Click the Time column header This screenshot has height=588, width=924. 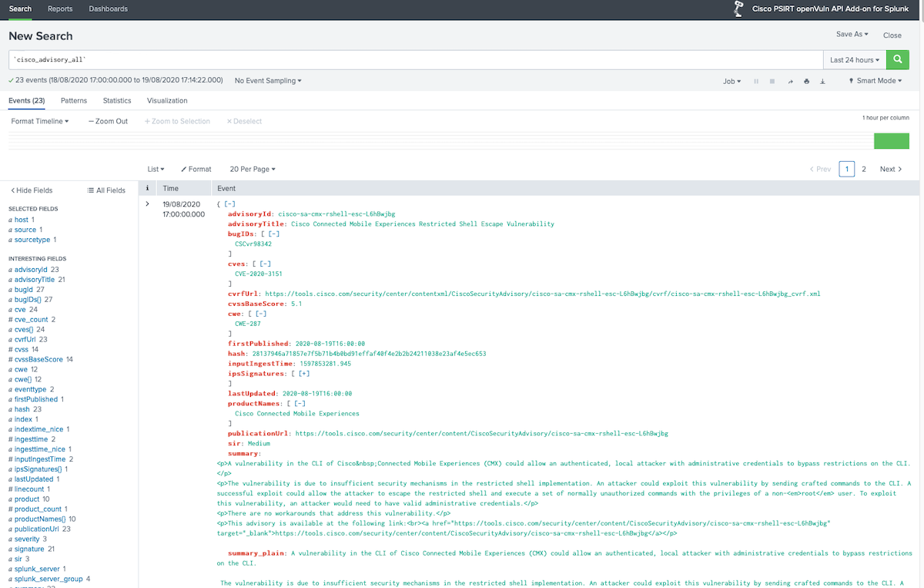[x=171, y=188]
